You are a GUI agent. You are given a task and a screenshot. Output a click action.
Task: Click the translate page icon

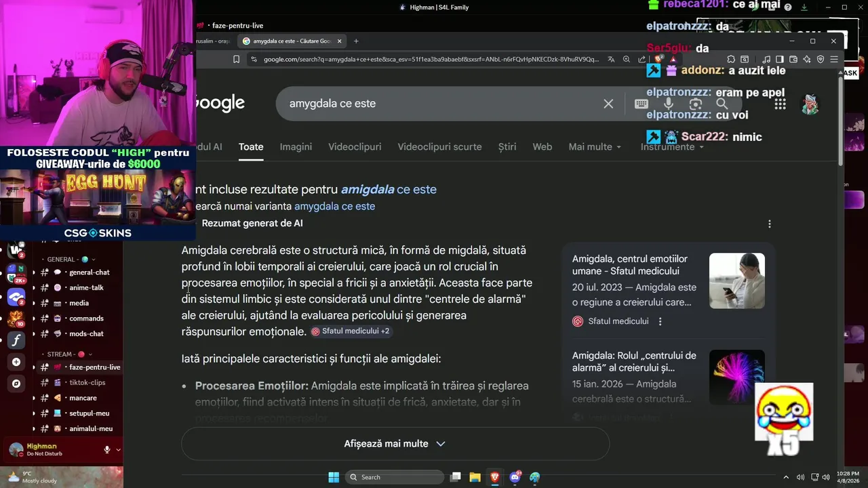coord(611,59)
